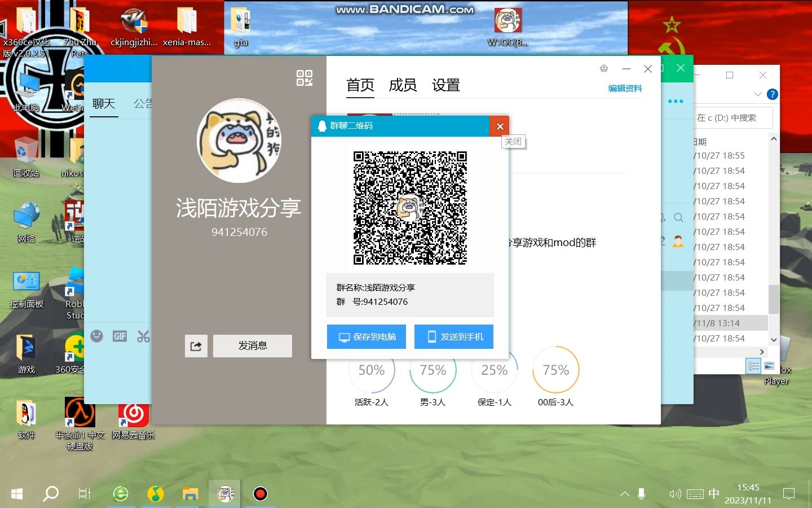Viewport: 812px width, 508px height.
Task: Select the 回收站 desktop icon
Action: tap(26, 157)
